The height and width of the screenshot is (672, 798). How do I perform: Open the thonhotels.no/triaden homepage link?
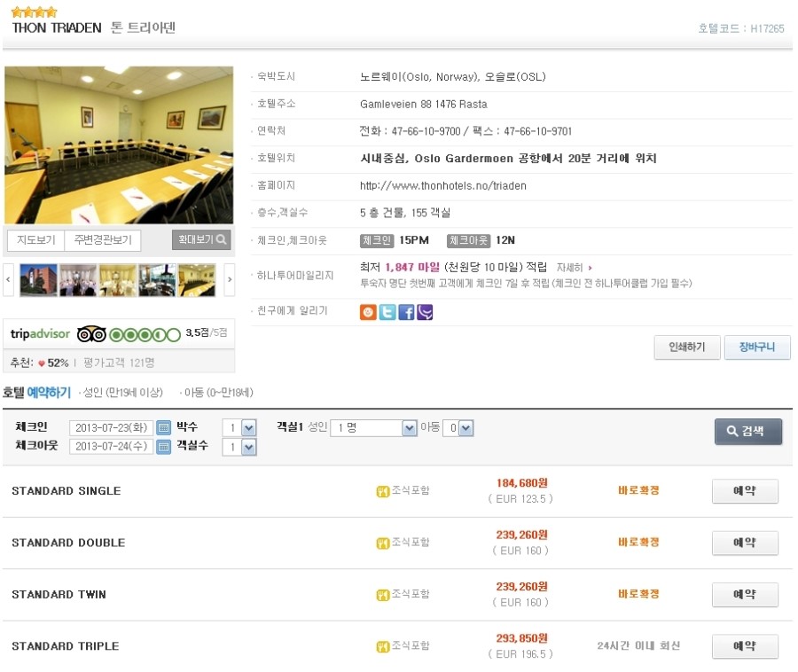click(x=442, y=185)
